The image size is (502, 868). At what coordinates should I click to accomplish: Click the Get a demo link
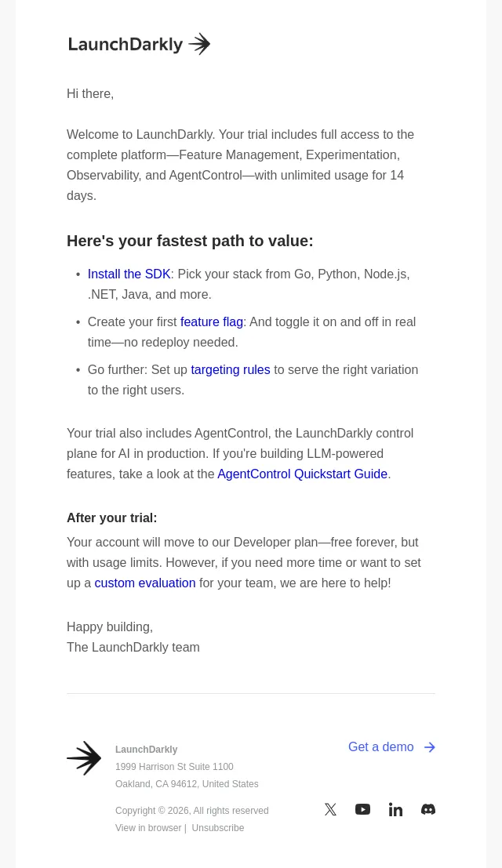point(380,746)
